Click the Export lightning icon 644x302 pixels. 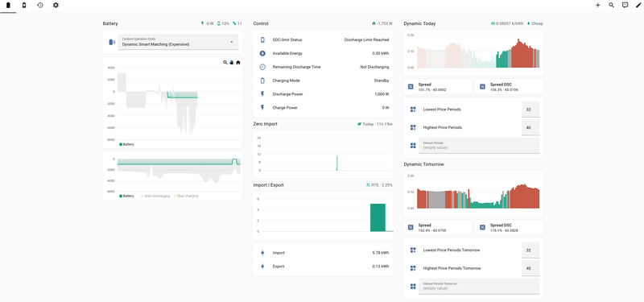(263, 267)
